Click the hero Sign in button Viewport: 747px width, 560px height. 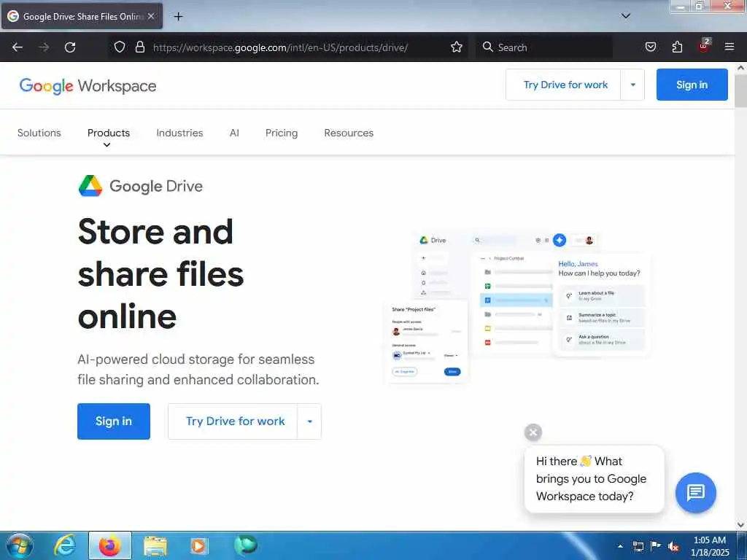113,421
